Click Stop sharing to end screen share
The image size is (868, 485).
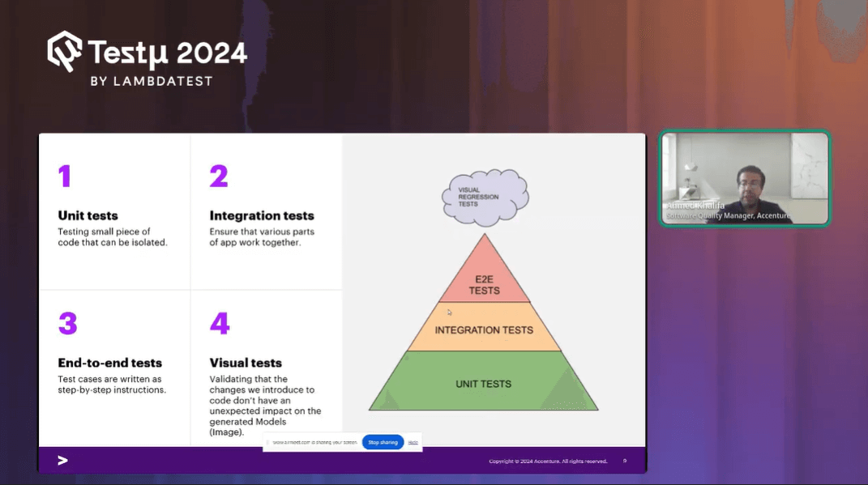point(382,442)
